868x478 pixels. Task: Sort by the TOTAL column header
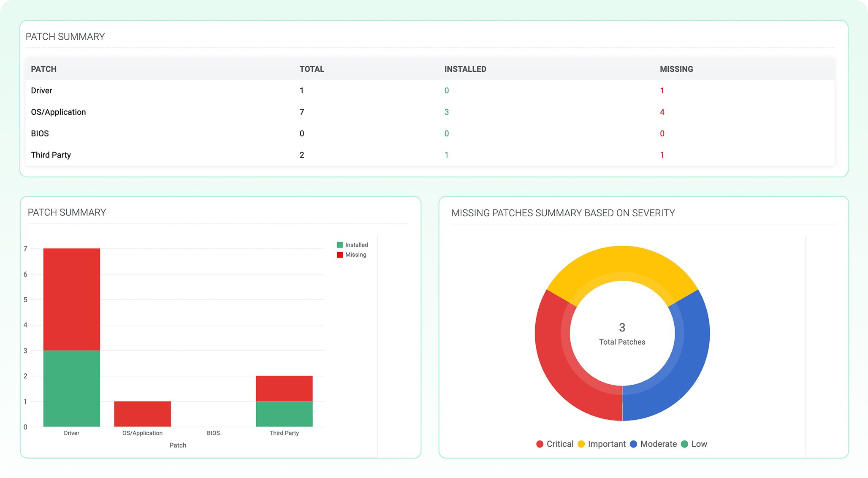pos(312,69)
